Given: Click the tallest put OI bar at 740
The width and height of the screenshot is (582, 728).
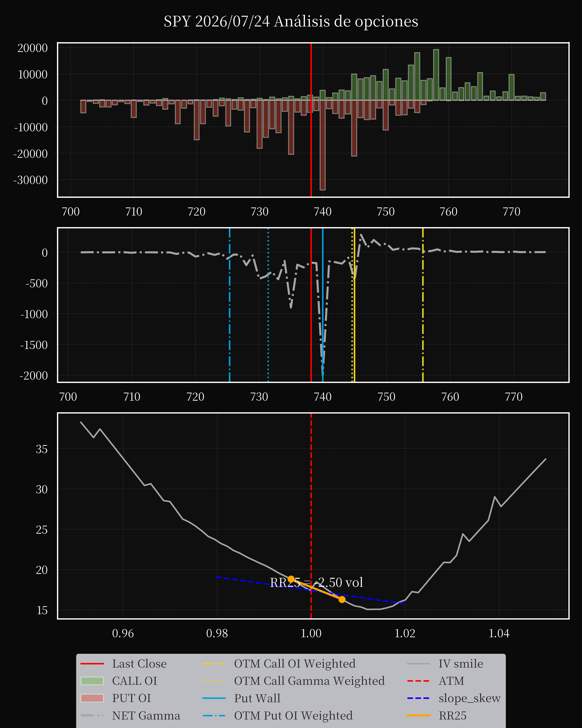Looking at the screenshot, I should pyautogui.click(x=323, y=145).
